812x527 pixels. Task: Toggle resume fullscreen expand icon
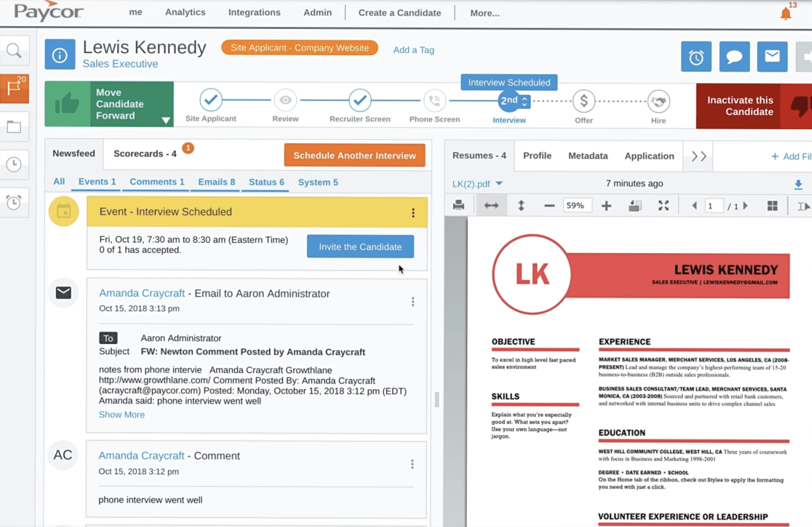[x=663, y=205]
